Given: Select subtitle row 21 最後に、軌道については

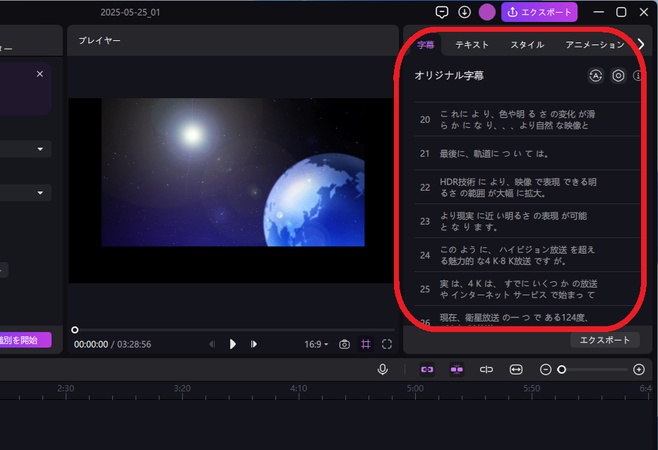Looking at the screenshot, I should point(527,154).
